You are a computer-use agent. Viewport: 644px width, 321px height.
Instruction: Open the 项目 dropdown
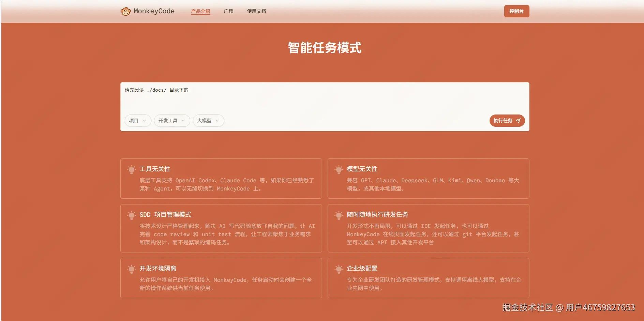[x=138, y=120]
